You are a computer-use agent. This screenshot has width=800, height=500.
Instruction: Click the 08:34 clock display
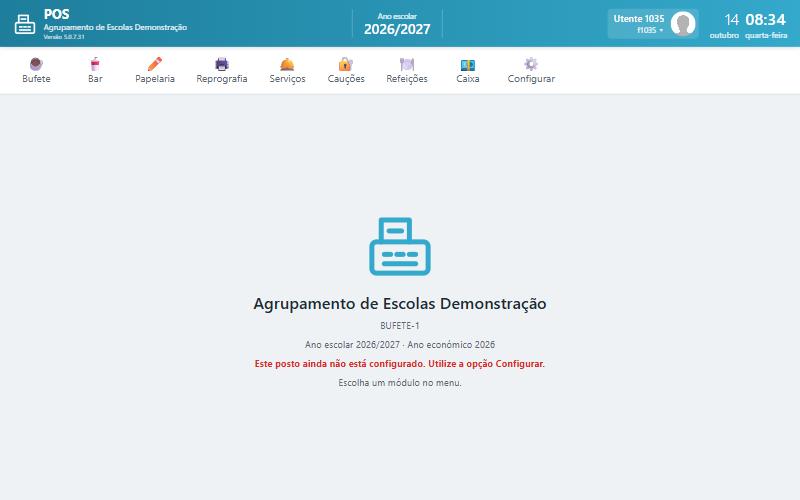tap(765, 19)
